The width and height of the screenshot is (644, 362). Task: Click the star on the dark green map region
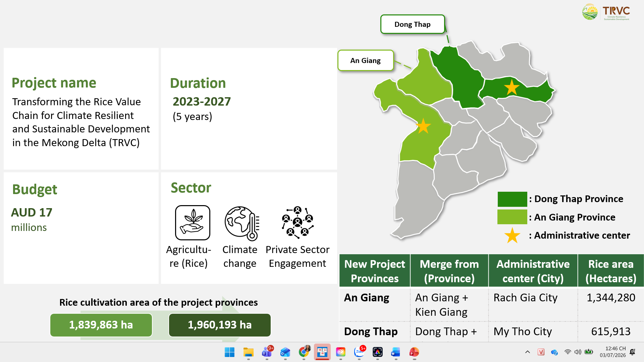click(512, 87)
